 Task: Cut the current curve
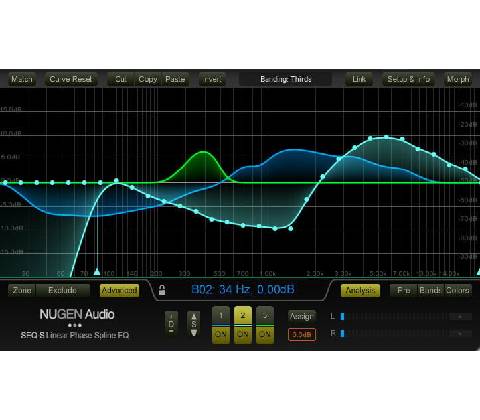point(120,79)
